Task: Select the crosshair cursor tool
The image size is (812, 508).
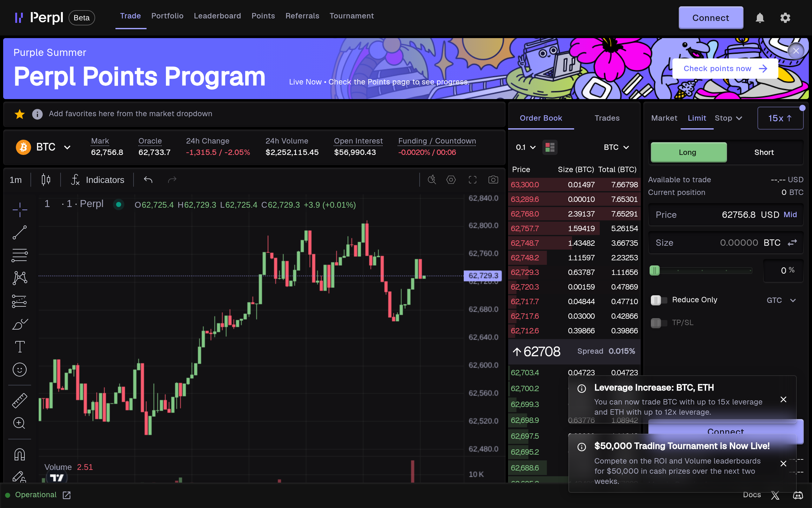Action: [20, 210]
